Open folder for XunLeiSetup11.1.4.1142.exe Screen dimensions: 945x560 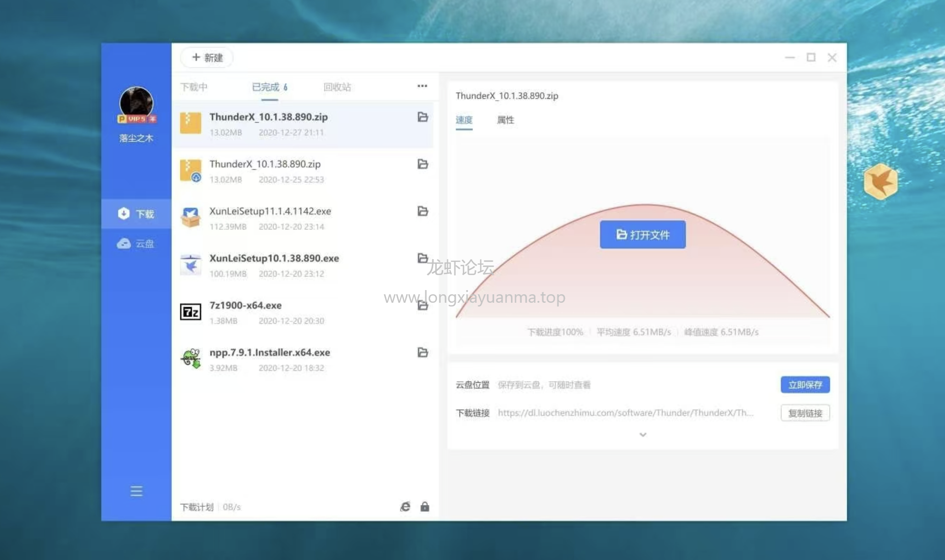click(423, 211)
